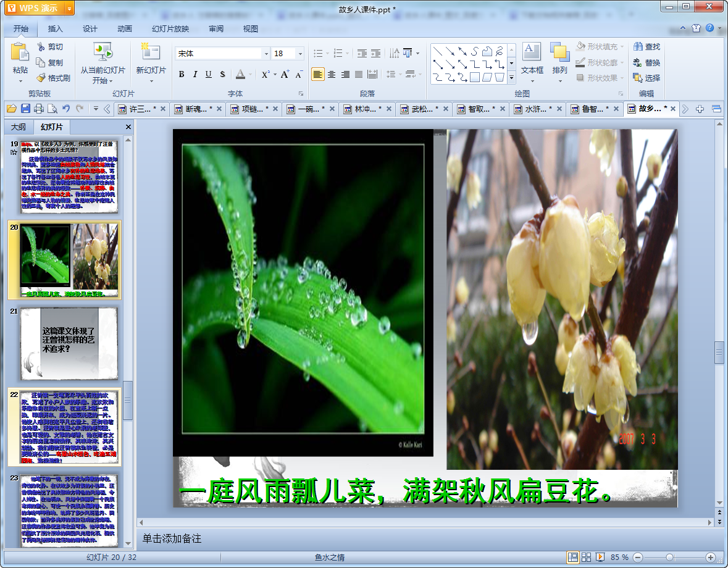Start slideshow from status bar play icon

pos(600,558)
